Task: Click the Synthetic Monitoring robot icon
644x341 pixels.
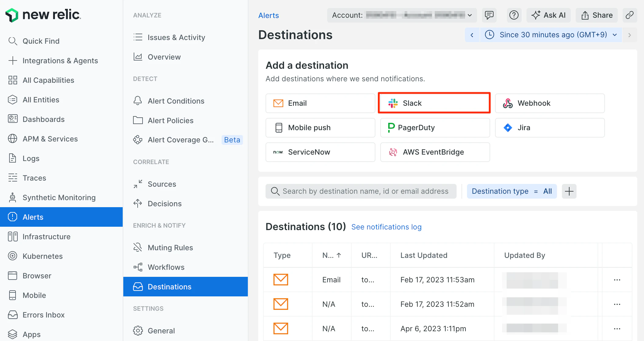Action: click(13, 197)
